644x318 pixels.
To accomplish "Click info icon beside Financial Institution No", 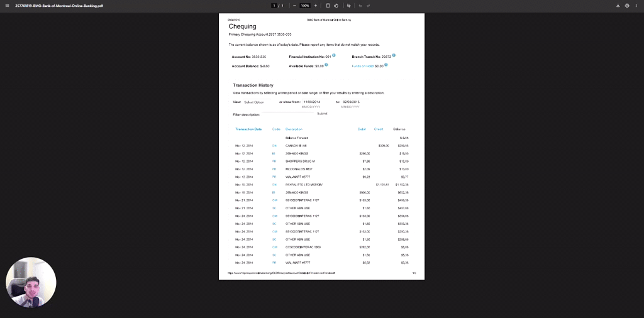I will 334,55.
